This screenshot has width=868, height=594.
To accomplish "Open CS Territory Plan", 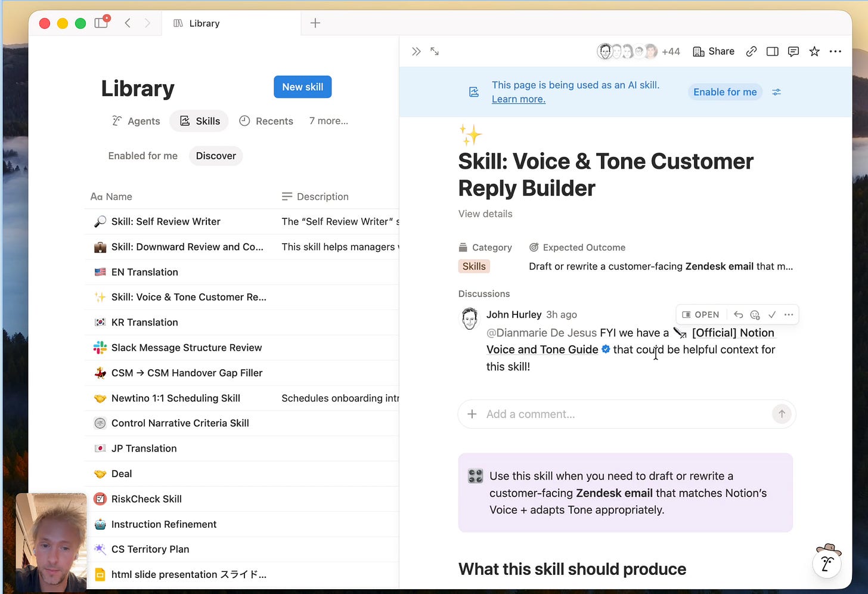I will [150, 549].
